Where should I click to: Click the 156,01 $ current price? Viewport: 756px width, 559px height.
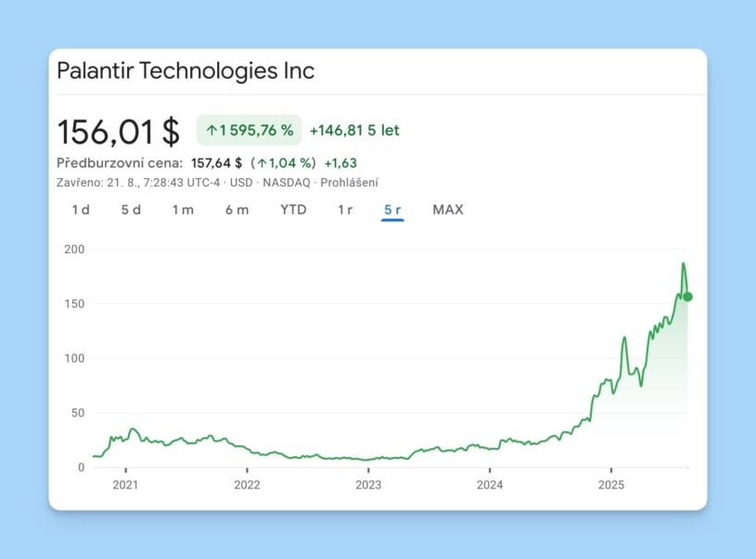(x=115, y=131)
